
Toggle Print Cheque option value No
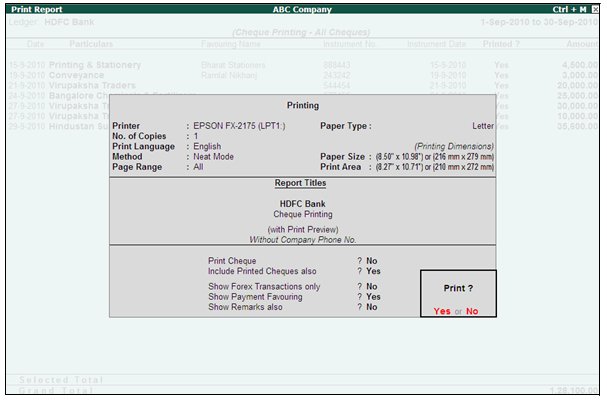tap(372, 261)
